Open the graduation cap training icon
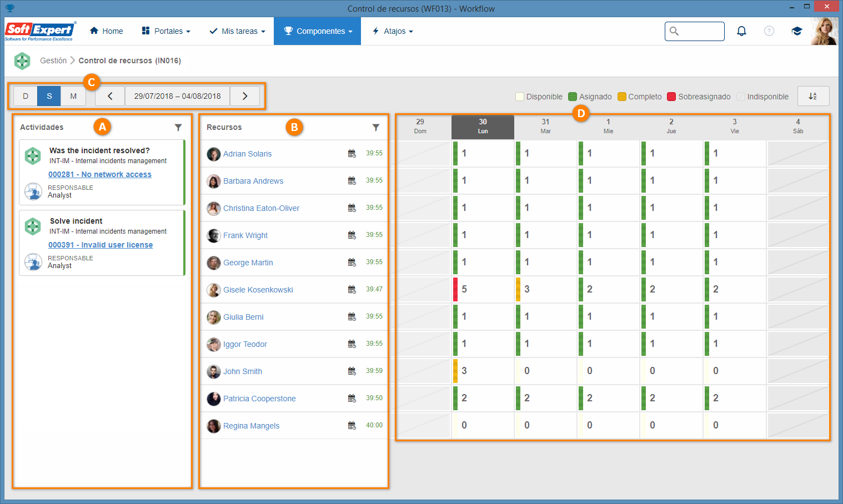The width and height of the screenshot is (843, 504). [797, 31]
